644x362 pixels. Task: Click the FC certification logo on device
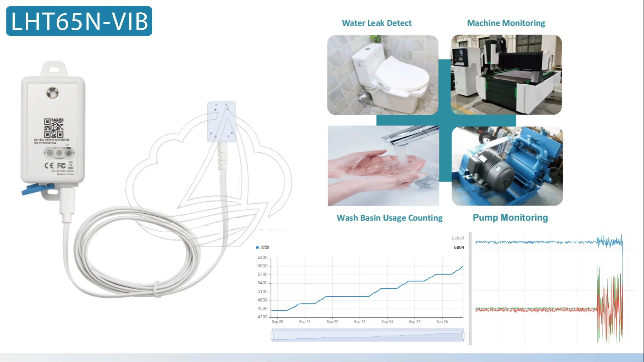coord(61,166)
